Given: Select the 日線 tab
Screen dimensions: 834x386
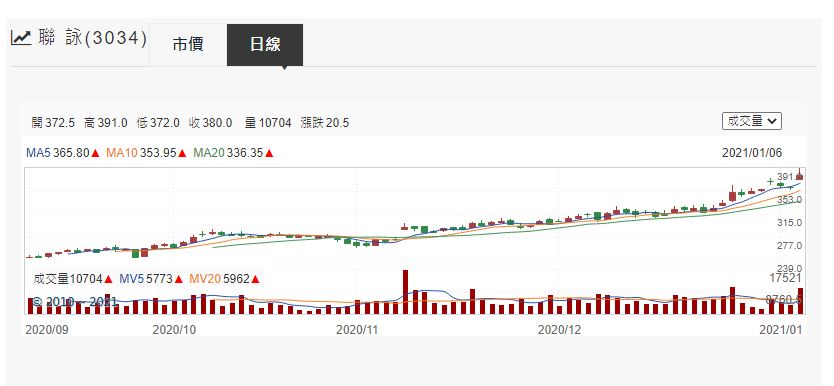Looking at the screenshot, I should point(265,45).
